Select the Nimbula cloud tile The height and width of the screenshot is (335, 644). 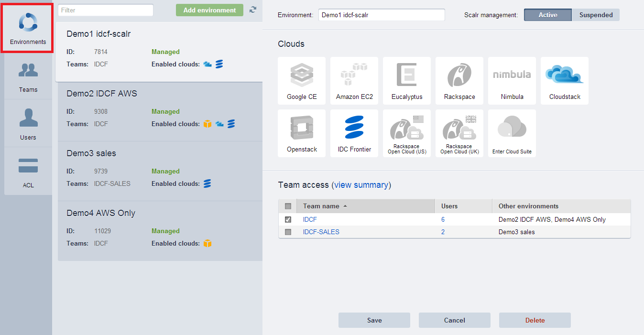[x=512, y=81]
